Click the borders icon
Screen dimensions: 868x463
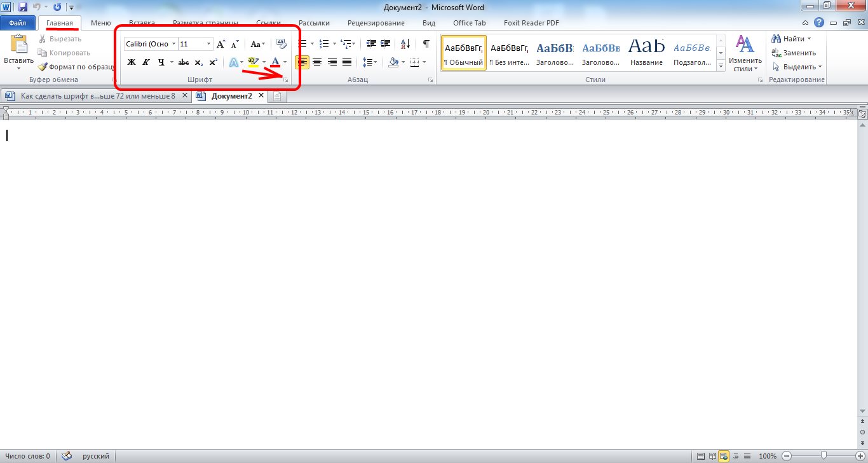coord(414,62)
